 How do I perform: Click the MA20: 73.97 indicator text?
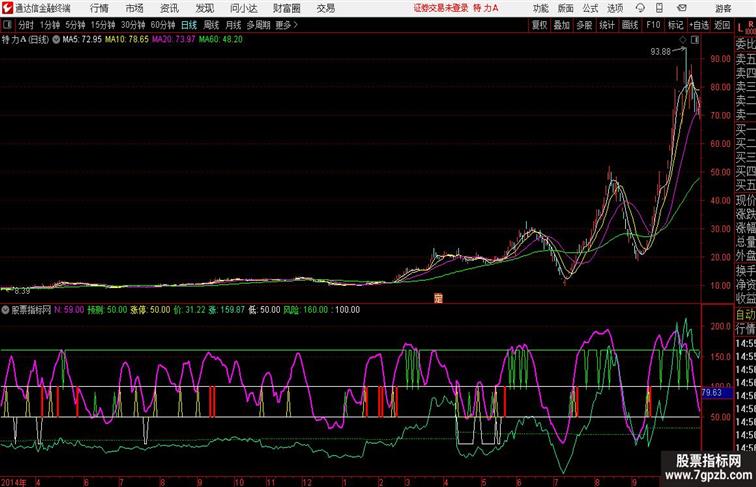pyautogui.click(x=174, y=40)
